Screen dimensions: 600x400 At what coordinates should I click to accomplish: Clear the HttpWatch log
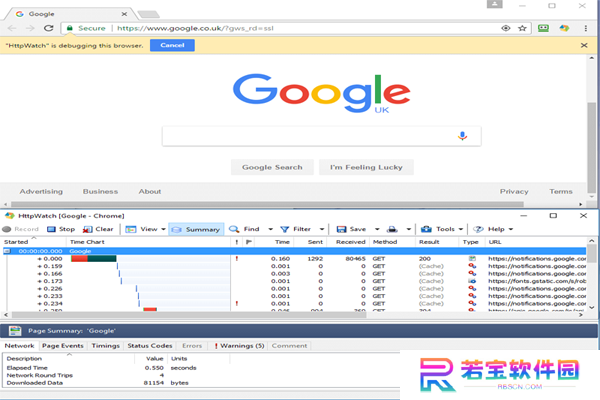pos(98,229)
